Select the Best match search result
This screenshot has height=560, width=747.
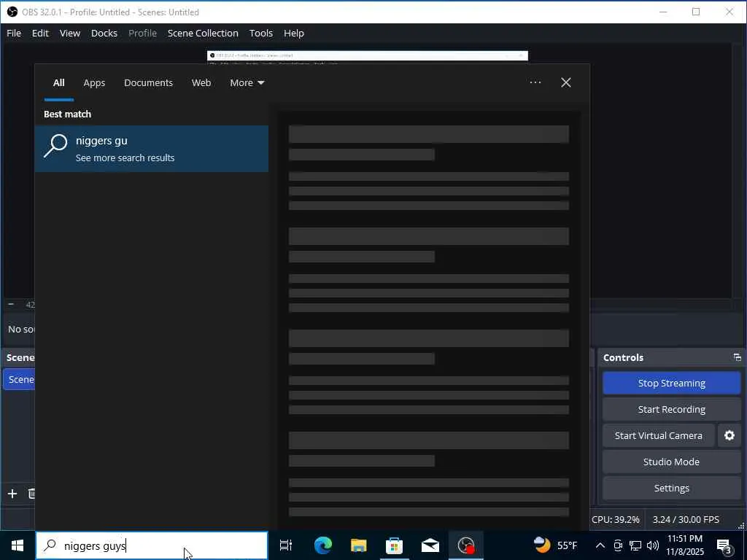pyautogui.click(x=152, y=149)
